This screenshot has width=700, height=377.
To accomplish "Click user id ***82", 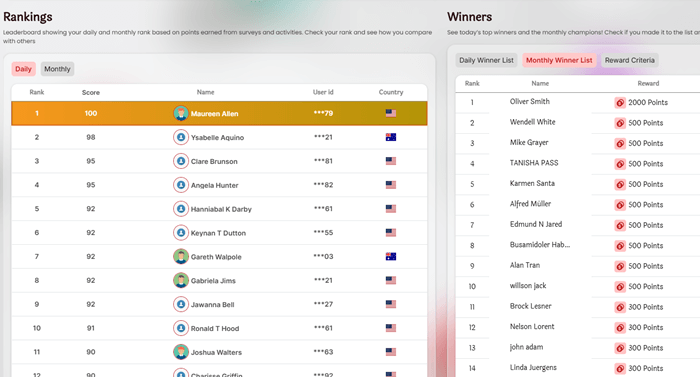I will [323, 184].
